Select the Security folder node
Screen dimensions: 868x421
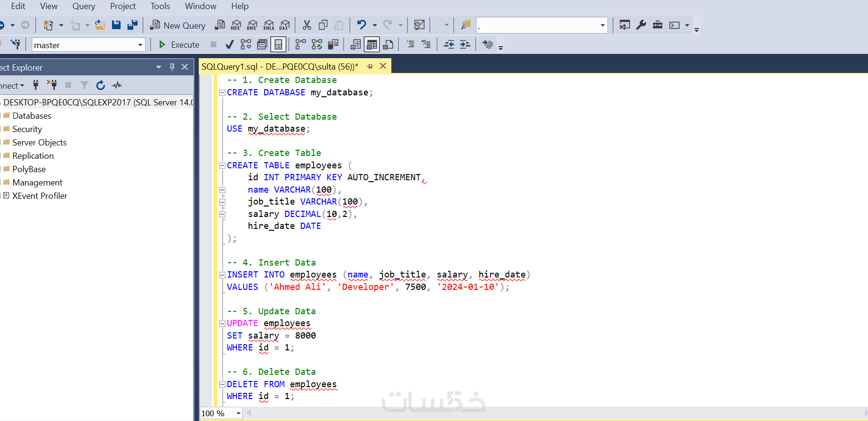pos(27,129)
